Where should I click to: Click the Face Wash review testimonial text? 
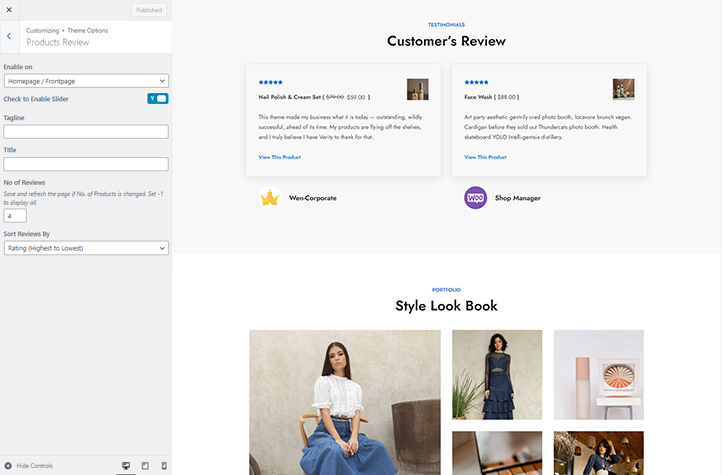[x=548, y=127]
